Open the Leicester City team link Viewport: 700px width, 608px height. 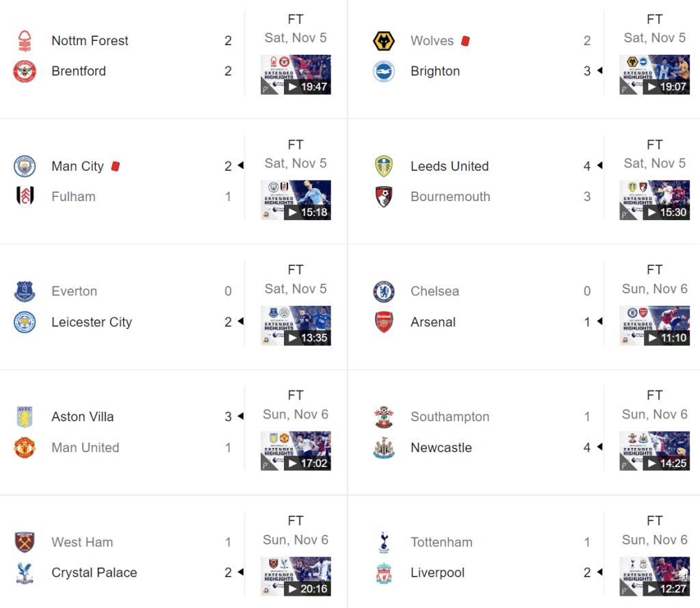pos(92,322)
